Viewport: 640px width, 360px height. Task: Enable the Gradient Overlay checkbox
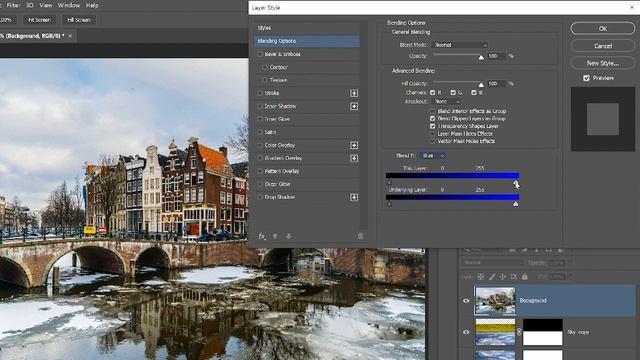coord(260,158)
